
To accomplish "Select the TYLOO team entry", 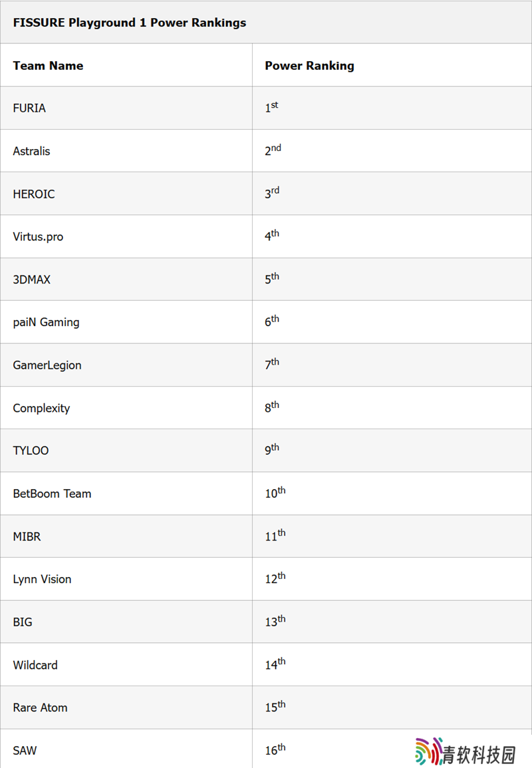I will (x=31, y=451).
